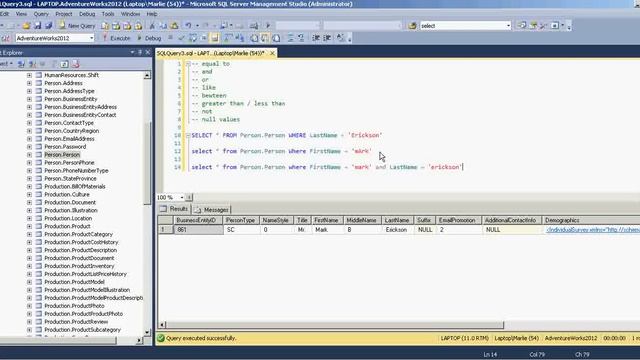
Task: Click Object Explorer scroll up arrow
Action: point(147,76)
